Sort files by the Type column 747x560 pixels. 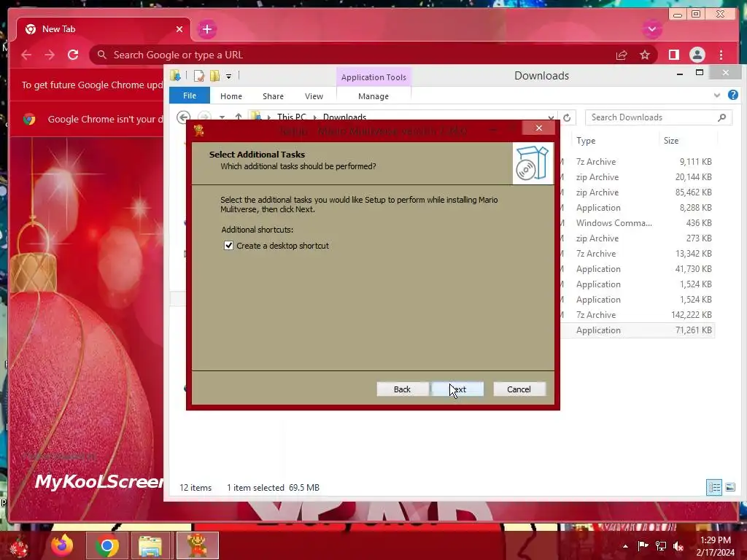point(586,141)
